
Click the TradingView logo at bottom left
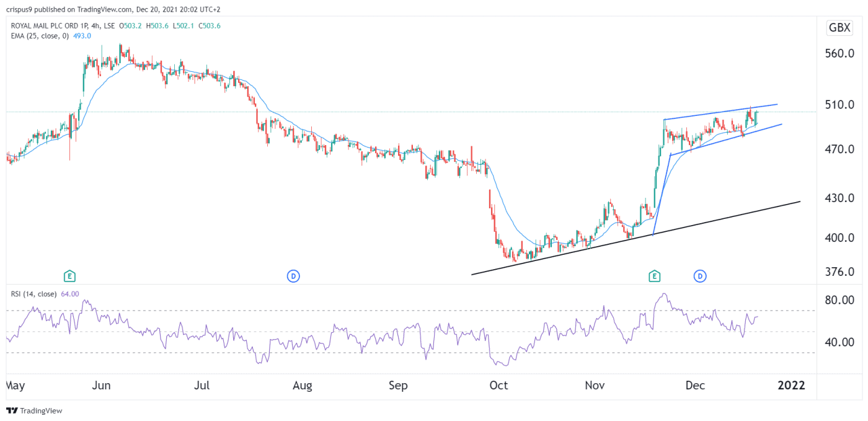click(x=34, y=410)
